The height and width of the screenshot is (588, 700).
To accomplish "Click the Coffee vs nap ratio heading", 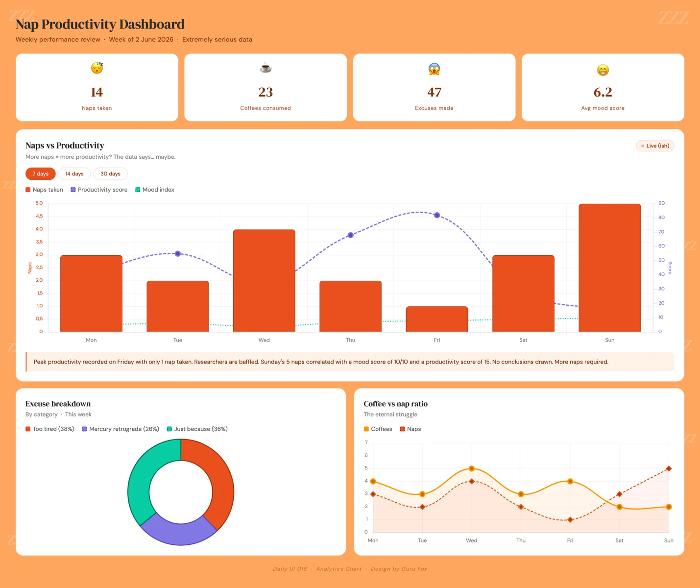I will (x=396, y=404).
